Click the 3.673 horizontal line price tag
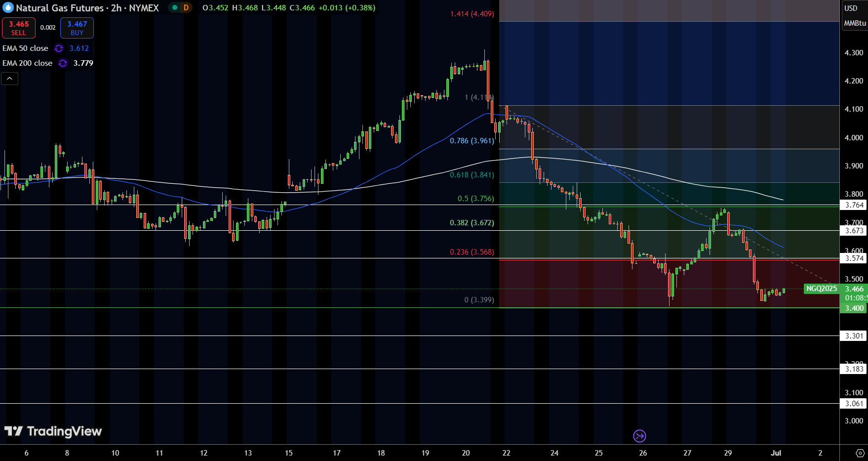The height and width of the screenshot is (461, 868). [x=854, y=231]
